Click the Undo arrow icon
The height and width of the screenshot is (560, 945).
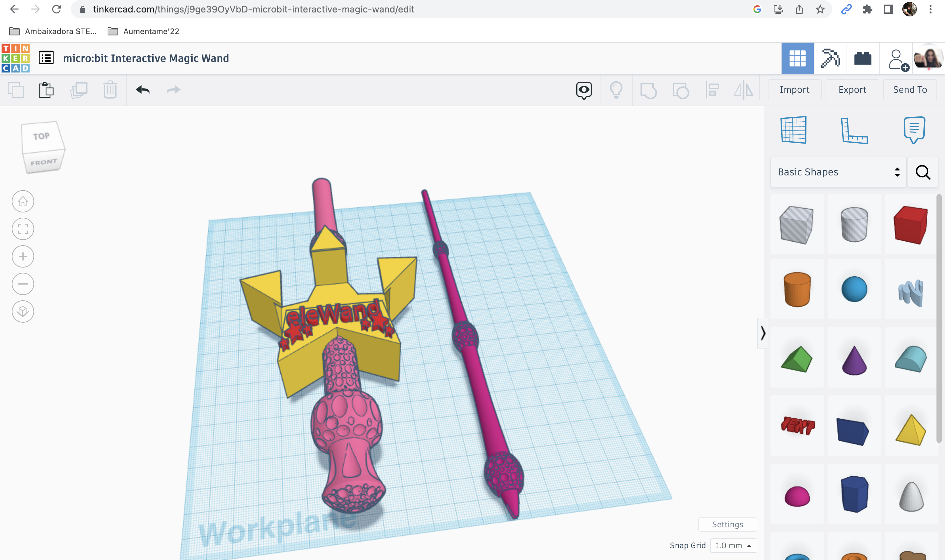pos(142,89)
